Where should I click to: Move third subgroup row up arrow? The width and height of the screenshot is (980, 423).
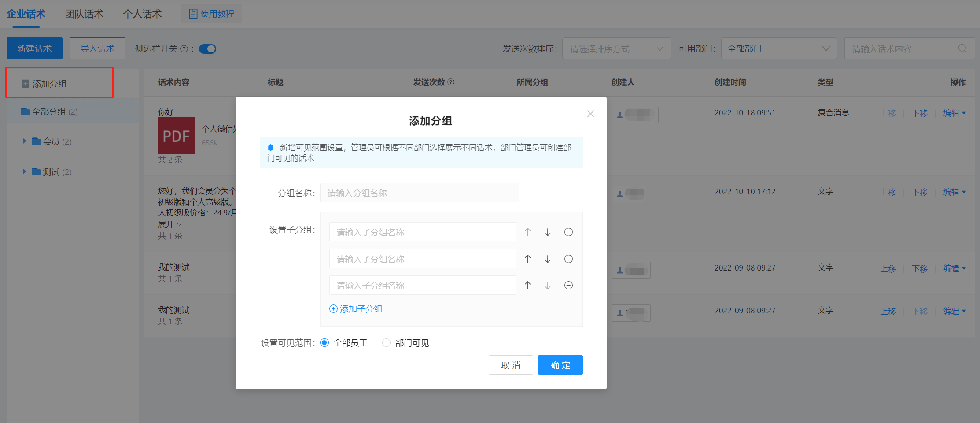(x=527, y=285)
